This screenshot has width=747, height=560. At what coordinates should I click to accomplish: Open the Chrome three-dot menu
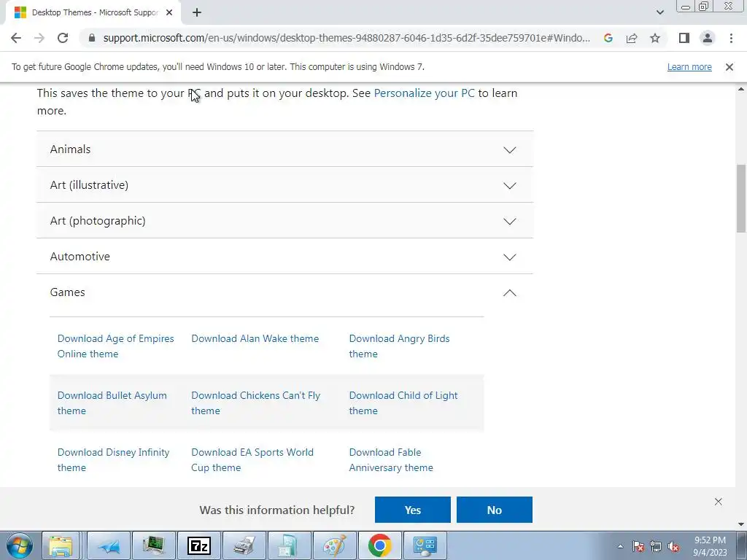pos(731,38)
